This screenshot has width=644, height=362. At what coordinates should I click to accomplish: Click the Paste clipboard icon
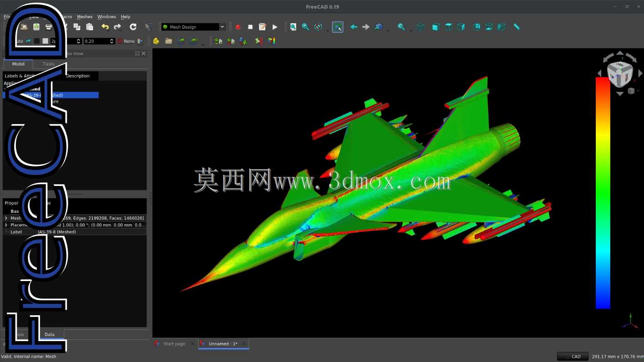(90, 27)
